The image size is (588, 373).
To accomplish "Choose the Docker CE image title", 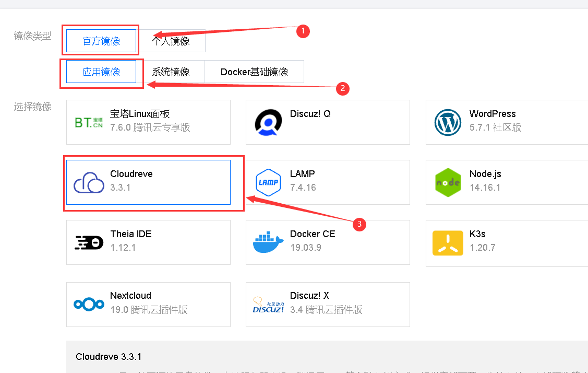I will 313,234.
